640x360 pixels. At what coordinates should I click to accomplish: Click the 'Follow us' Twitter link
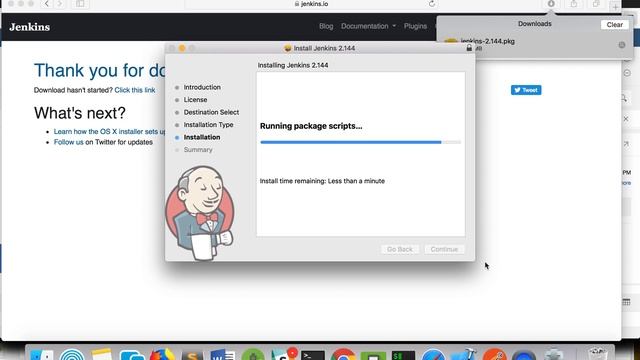[69, 142]
